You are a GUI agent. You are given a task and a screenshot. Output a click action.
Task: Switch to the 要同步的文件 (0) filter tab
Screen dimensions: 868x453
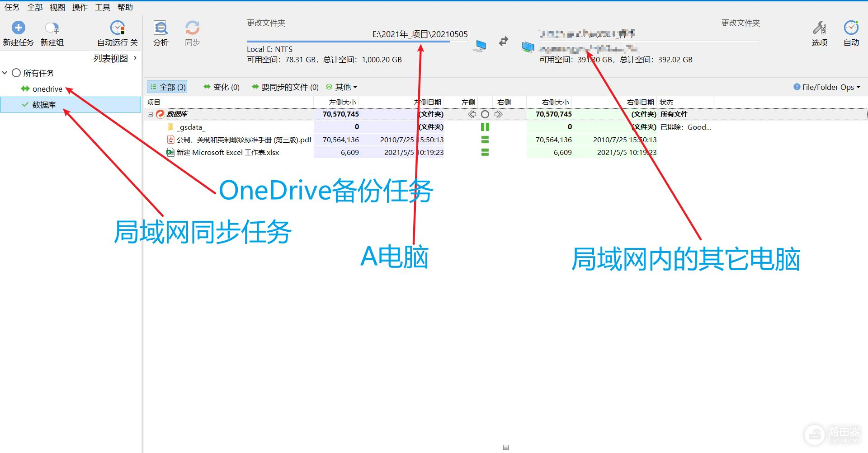285,87
